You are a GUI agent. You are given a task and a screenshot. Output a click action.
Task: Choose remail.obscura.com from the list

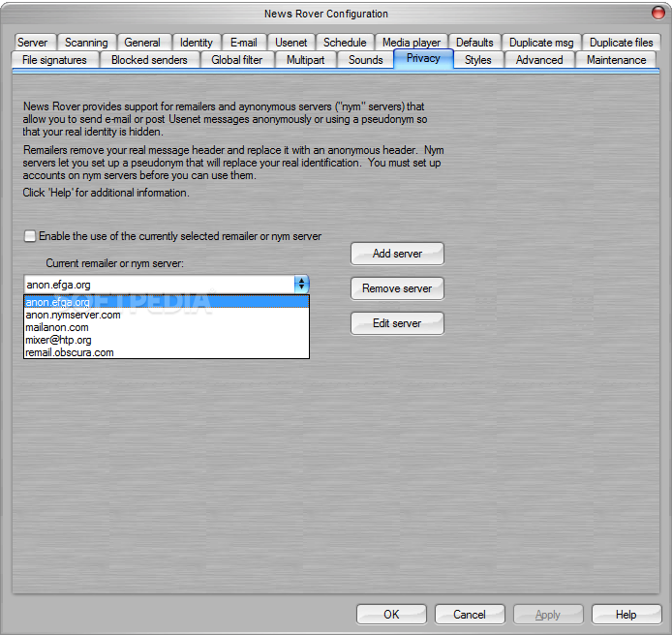[167, 352]
